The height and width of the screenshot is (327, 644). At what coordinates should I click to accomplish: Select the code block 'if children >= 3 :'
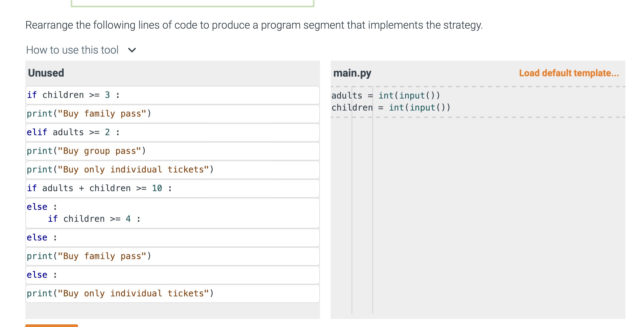172,95
